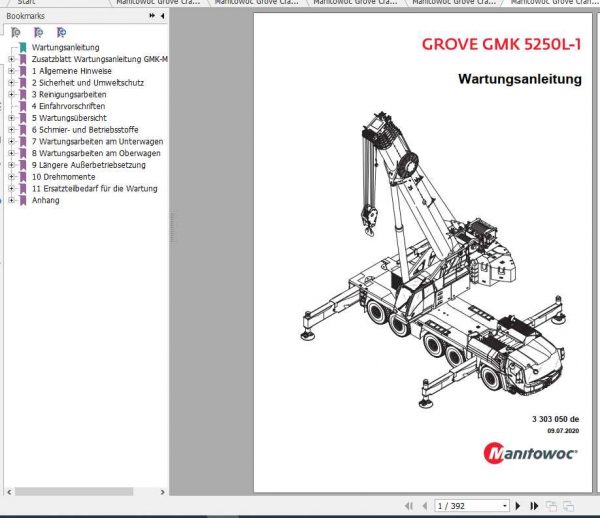Expand the 8 Wartungsarbeiten am Oberwagen bookmark
Viewport: 600px width, 518px height.
[x=11, y=153]
